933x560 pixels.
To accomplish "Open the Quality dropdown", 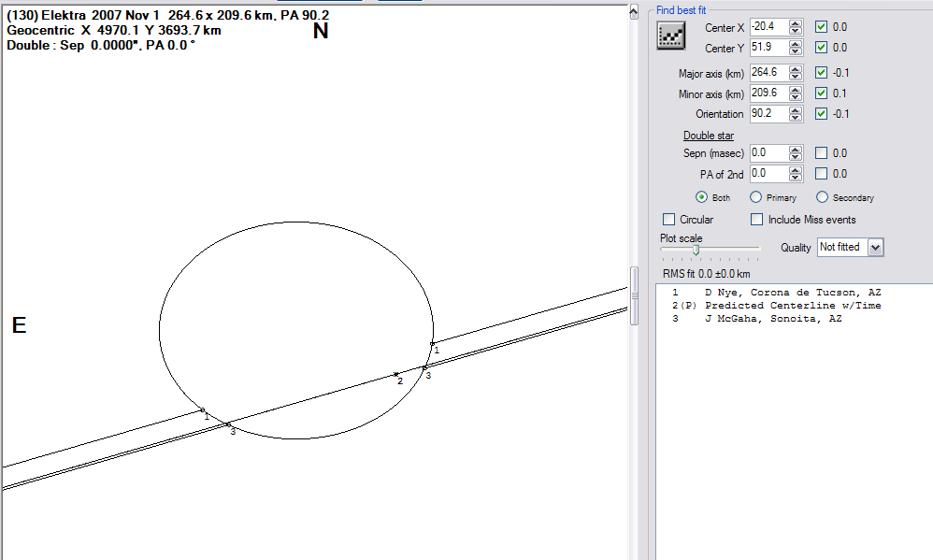I will pos(875,248).
